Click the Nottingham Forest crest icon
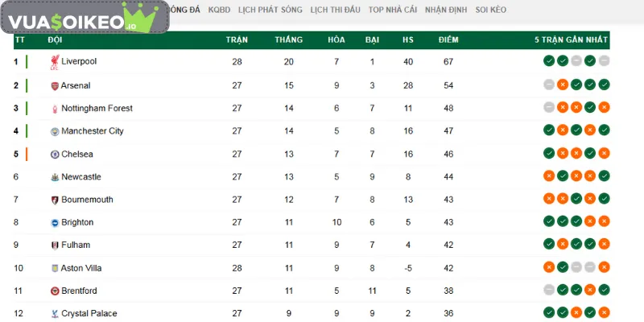This screenshot has height=322, width=644. [x=55, y=109]
